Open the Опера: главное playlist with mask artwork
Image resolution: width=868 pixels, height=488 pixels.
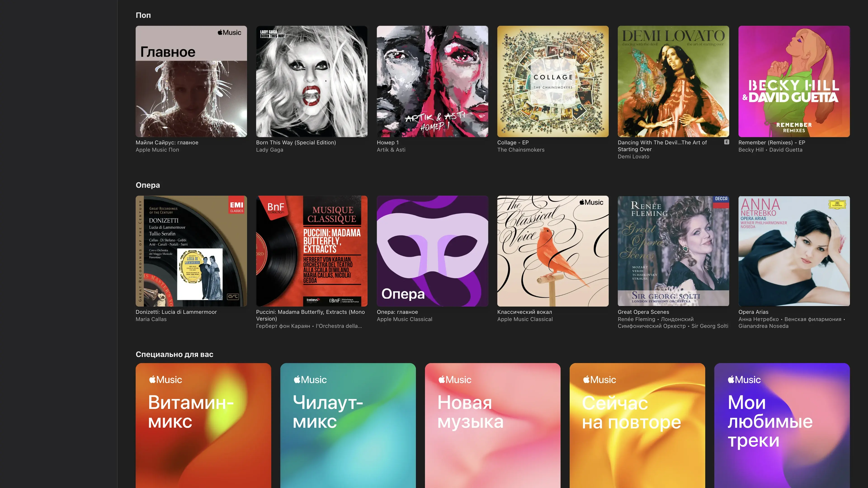tap(432, 251)
